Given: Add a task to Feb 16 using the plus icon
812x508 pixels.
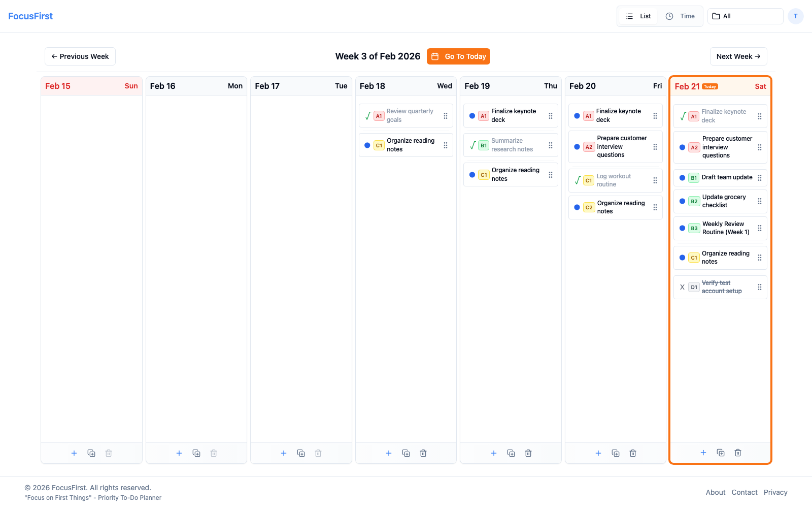Looking at the screenshot, I should (179, 453).
